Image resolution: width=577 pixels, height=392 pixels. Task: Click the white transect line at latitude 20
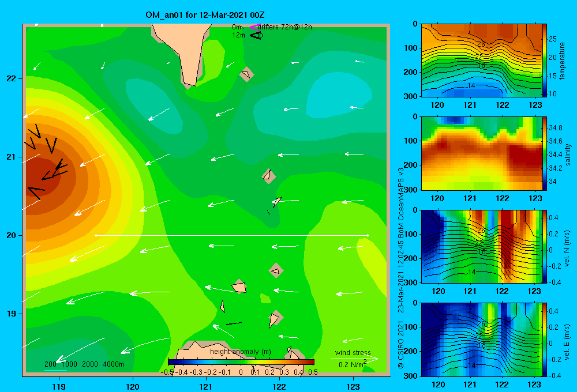point(232,235)
